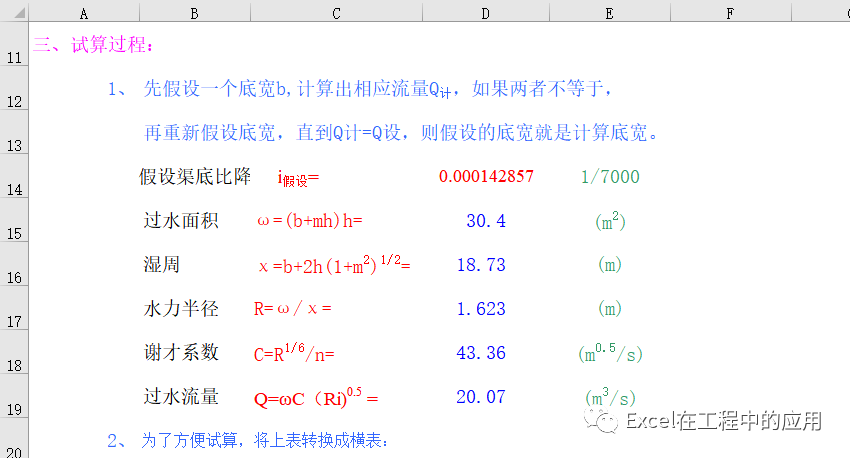The height and width of the screenshot is (458, 850).
Task: Select column B header
Action: [195, 13]
